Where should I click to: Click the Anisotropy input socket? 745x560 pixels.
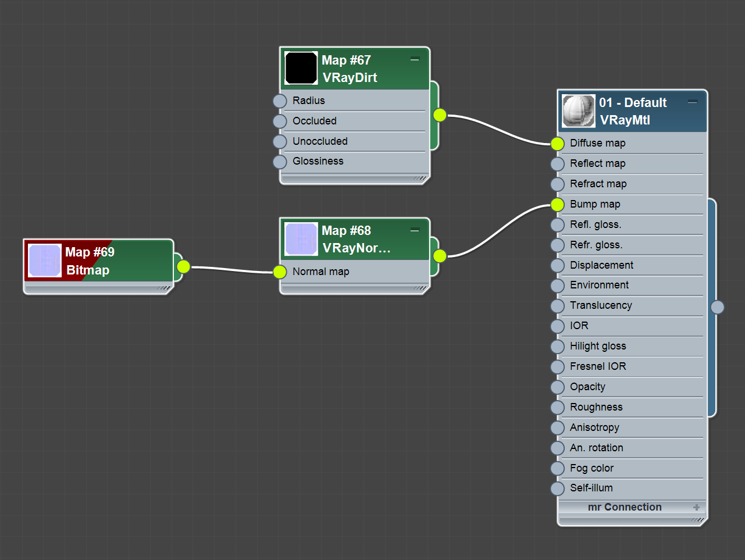pos(557,428)
